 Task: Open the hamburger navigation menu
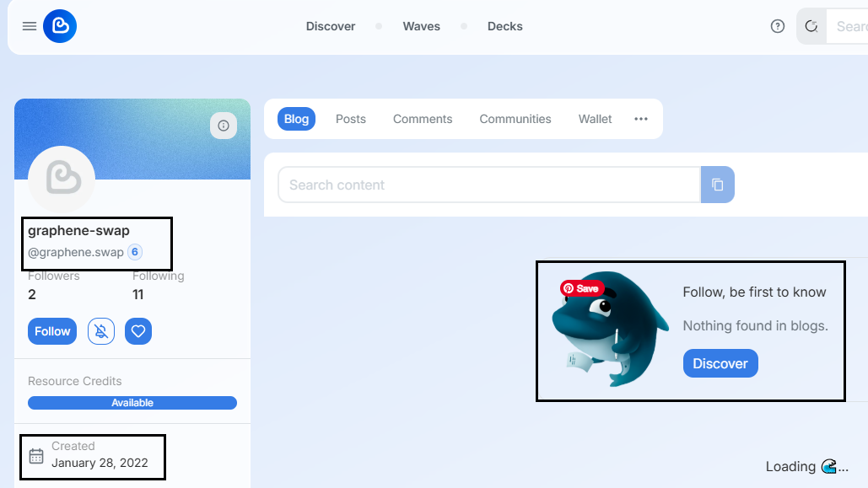click(30, 26)
